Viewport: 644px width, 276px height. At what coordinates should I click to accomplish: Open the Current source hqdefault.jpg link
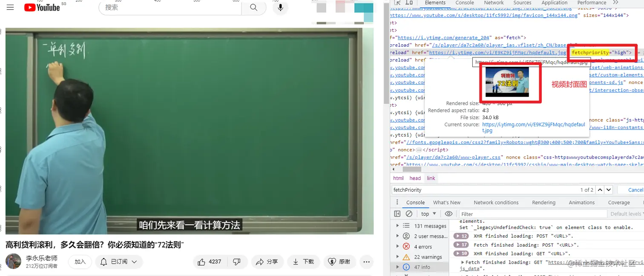click(534, 128)
